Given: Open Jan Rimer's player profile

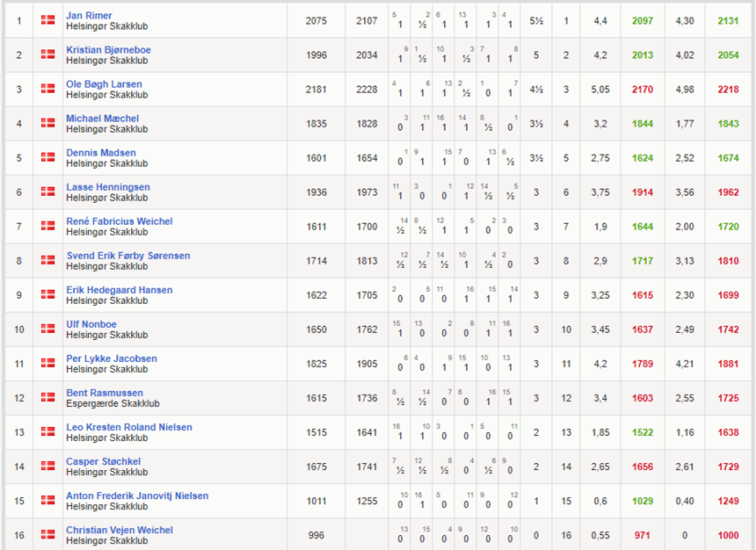Looking at the screenshot, I should [x=89, y=16].
